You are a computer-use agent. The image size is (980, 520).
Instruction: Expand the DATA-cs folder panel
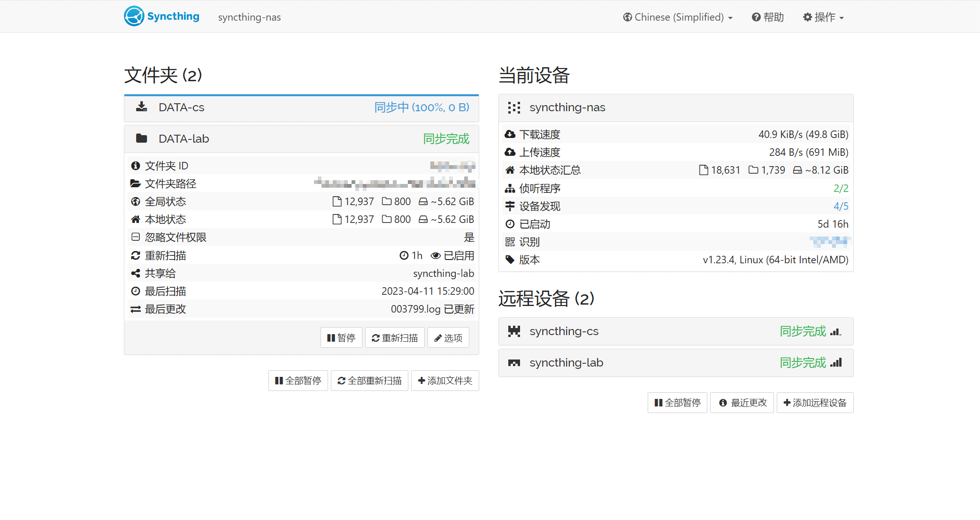301,108
